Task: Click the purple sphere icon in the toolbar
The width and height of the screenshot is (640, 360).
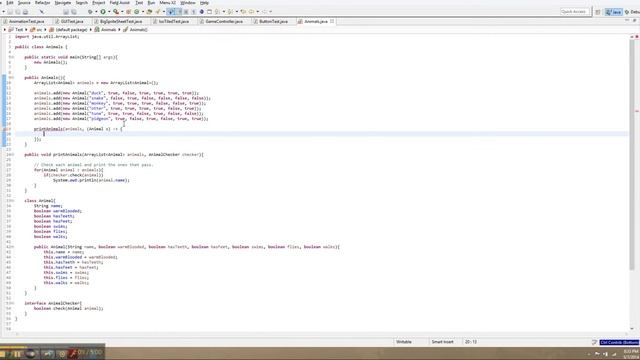Action: coord(202,12)
